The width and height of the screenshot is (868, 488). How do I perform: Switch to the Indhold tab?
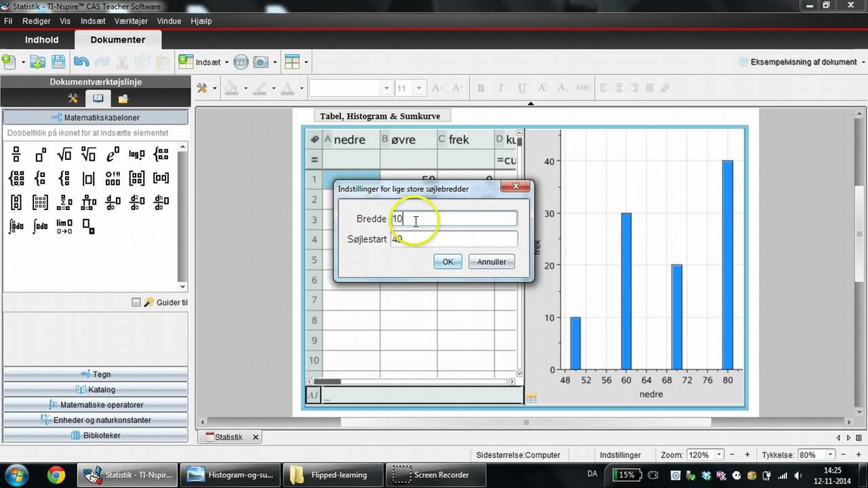42,40
